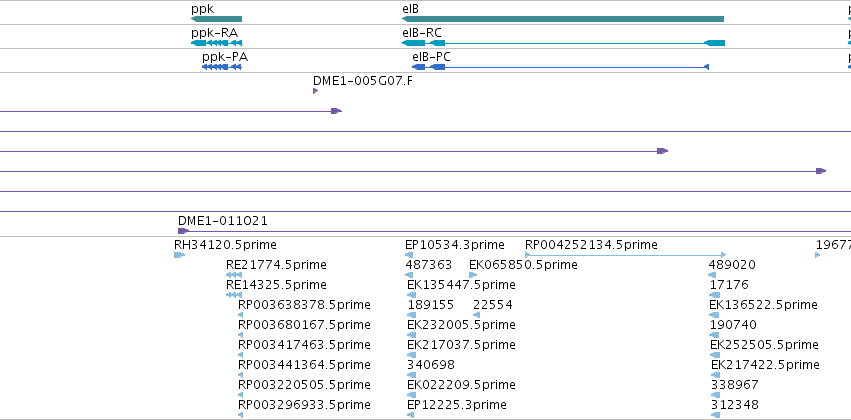Click the EK217422.5prime label

pos(765,365)
